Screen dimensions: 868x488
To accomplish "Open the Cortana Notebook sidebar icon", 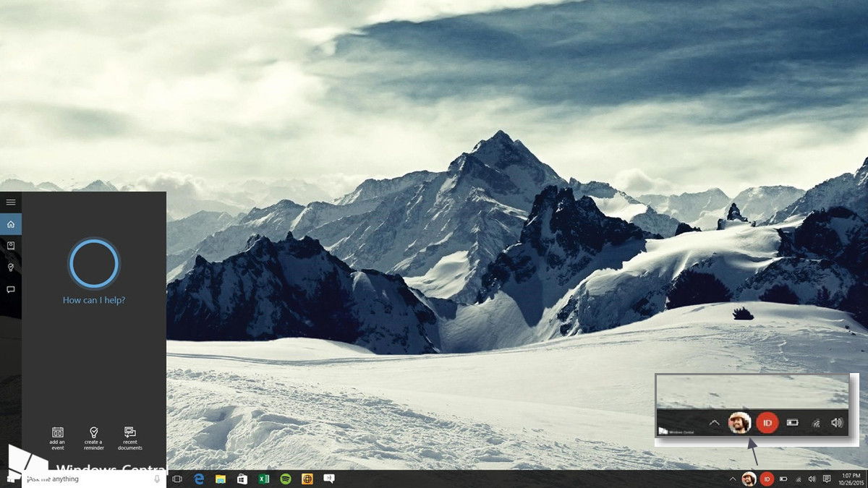I will 11,246.
